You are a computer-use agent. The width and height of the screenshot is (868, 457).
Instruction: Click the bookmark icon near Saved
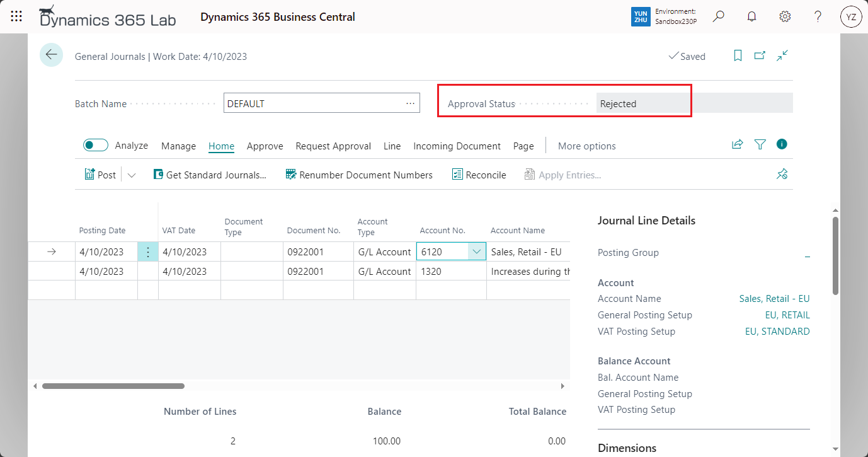coord(738,56)
